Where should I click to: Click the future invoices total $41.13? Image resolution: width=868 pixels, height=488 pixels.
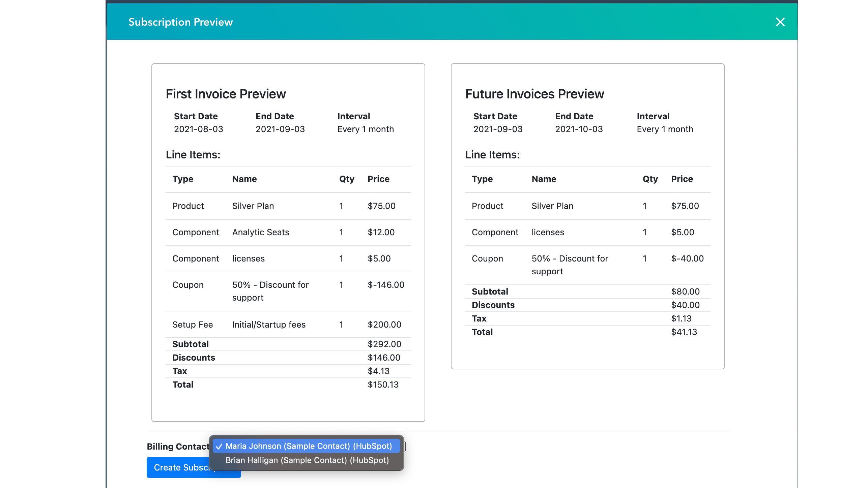pyautogui.click(x=684, y=332)
